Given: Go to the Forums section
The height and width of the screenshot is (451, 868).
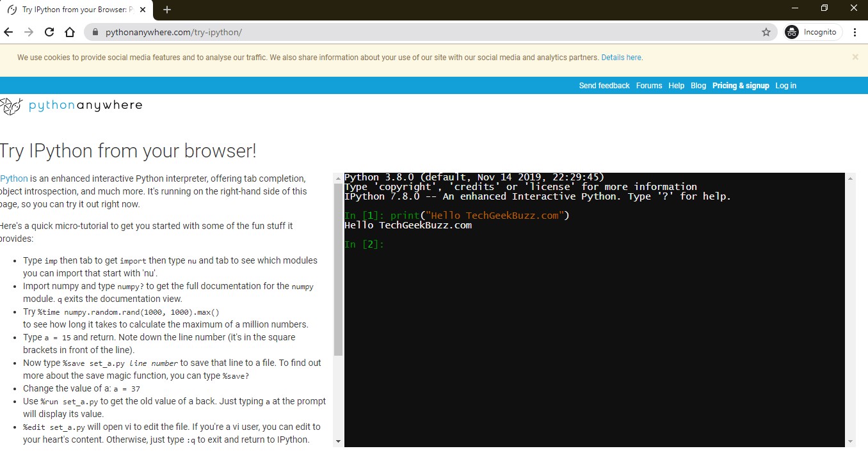Looking at the screenshot, I should click(x=649, y=85).
